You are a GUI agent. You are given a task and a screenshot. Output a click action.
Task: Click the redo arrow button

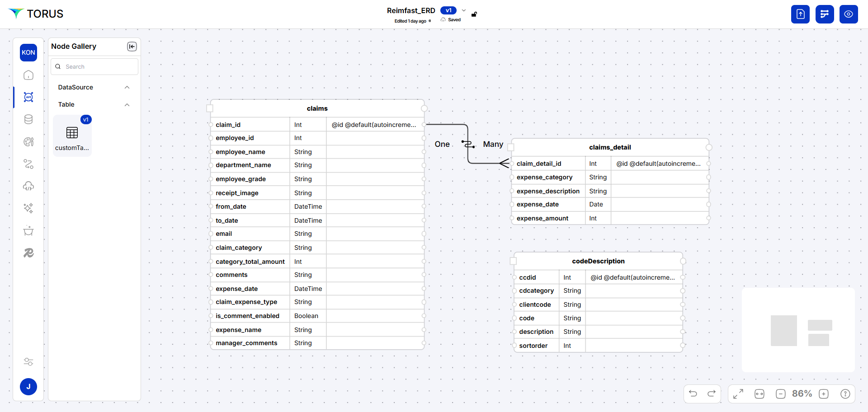(711, 393)
